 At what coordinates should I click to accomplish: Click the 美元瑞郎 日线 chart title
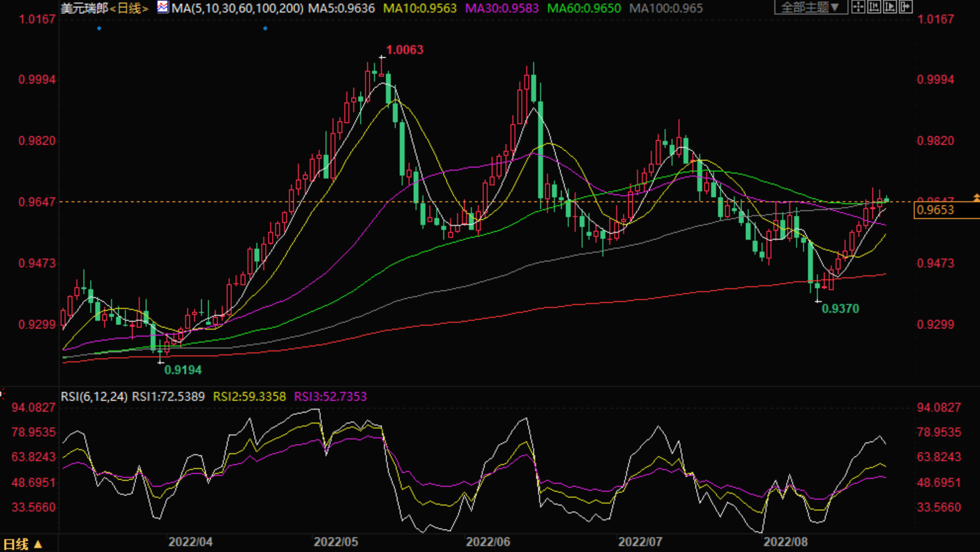point(104,9)
